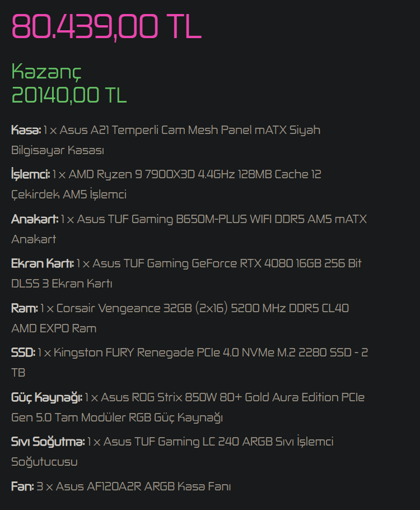
Task: Select the Sıvı Soğutma label
Action: [48, 442]
